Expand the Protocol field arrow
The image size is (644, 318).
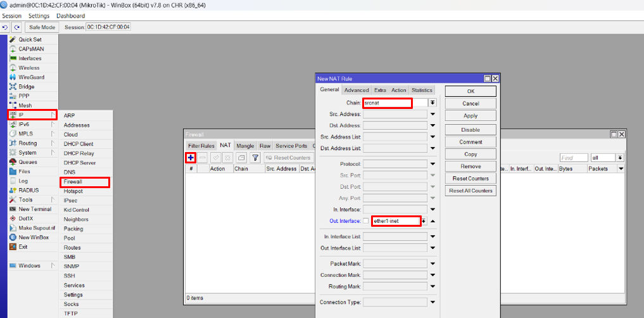pyautogui.click(x=433, y=164)
